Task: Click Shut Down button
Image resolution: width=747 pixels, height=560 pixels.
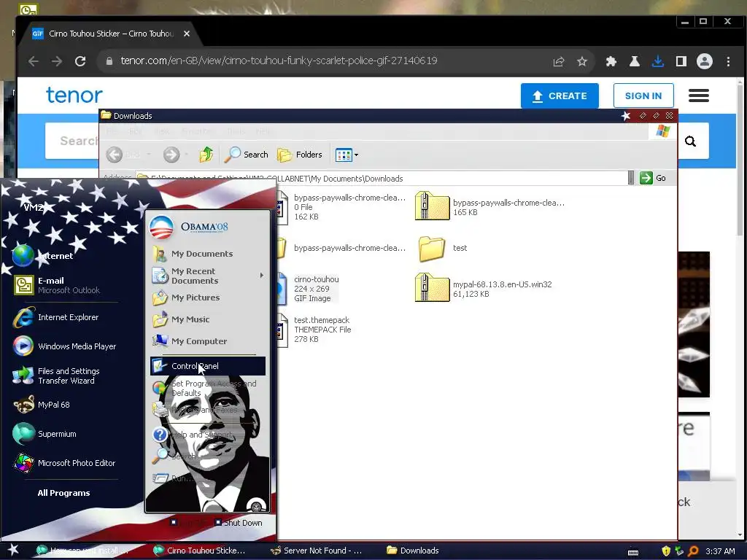Action: (239, 523)
